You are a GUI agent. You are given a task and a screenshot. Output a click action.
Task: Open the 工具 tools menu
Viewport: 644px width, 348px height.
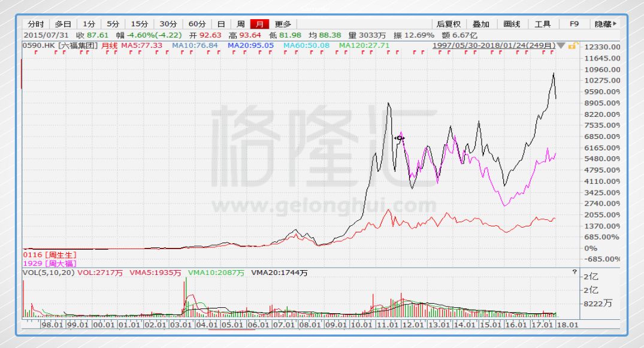point(542,24)
